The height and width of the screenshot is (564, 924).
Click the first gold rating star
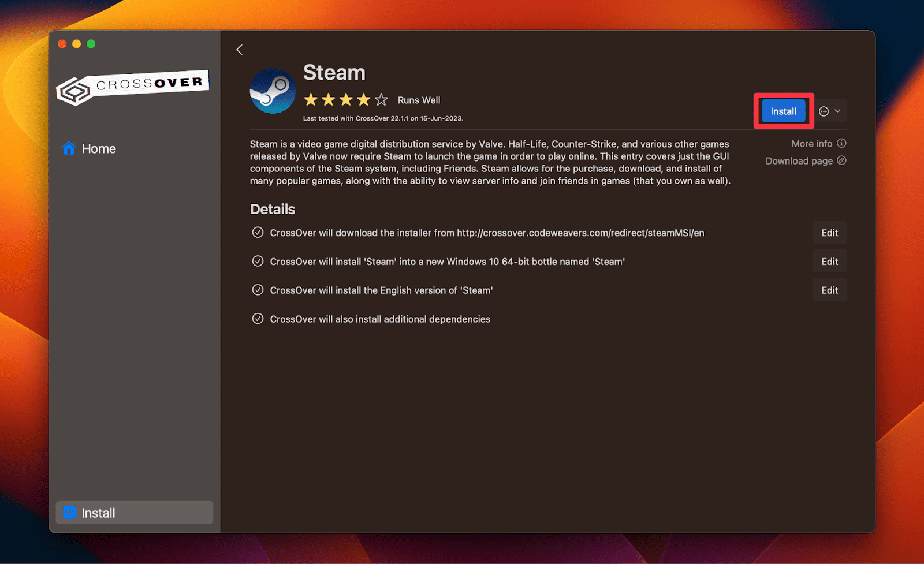(x=311, y=100)
